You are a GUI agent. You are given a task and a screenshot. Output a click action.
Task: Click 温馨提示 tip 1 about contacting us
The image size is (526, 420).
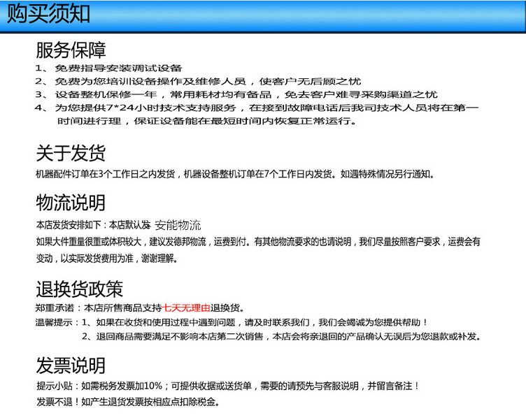[260, 322]
